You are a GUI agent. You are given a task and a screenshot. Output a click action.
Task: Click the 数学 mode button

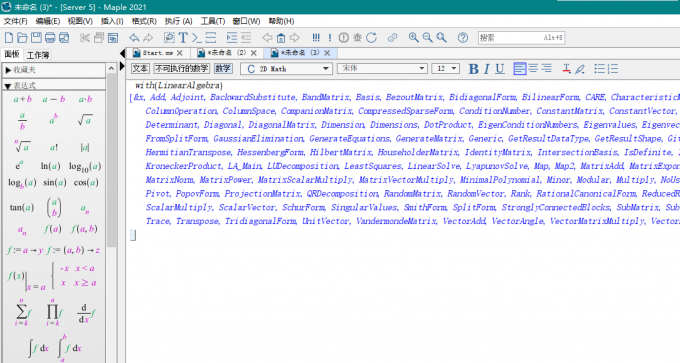coord(223,69)
